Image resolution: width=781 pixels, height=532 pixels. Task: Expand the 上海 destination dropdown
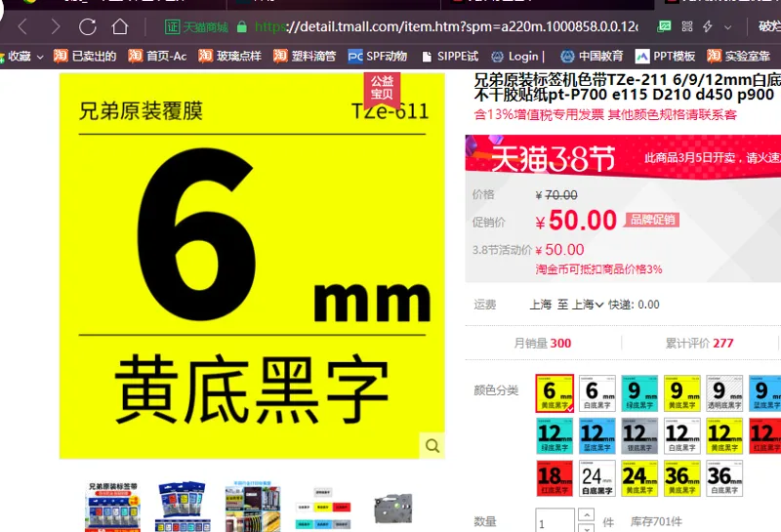[588, 305]
